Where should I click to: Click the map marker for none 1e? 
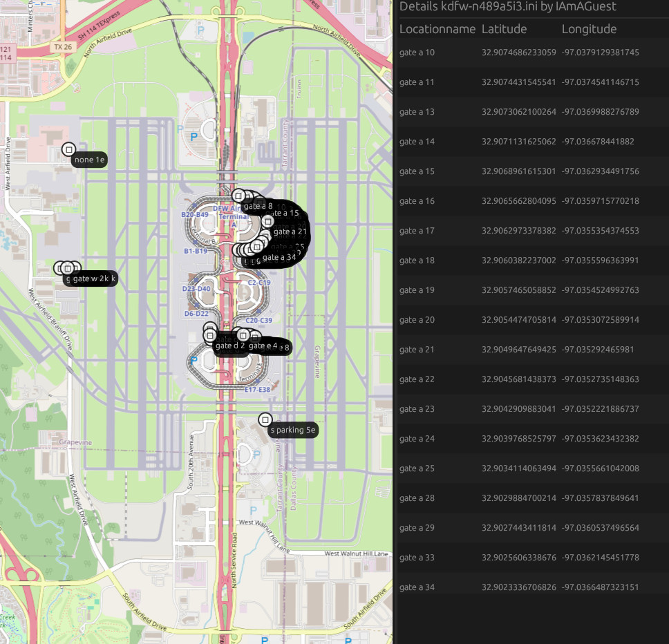tap(68, 150)
